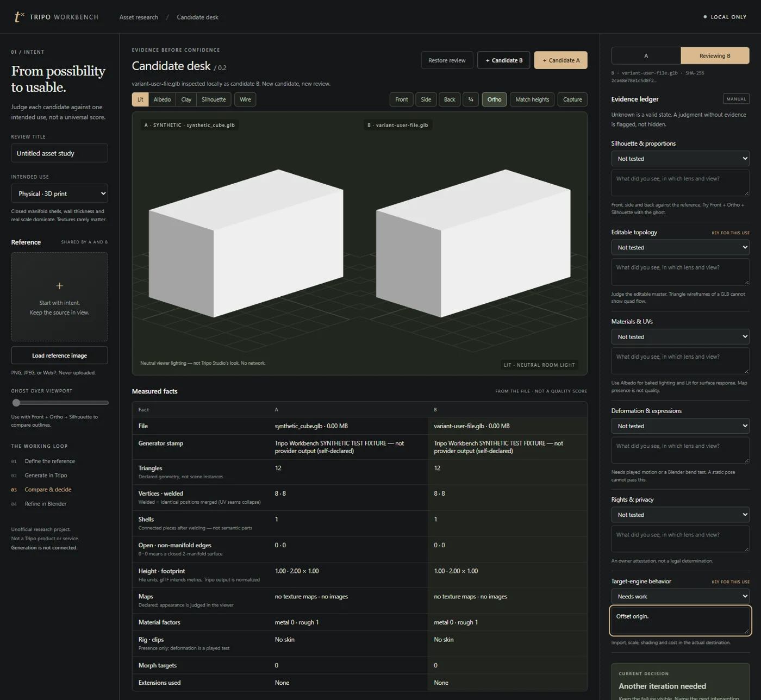Image resolution: width=761 pixels, height=700 pixels.
Task: Capture the viewport image
Action: [572, 99]
